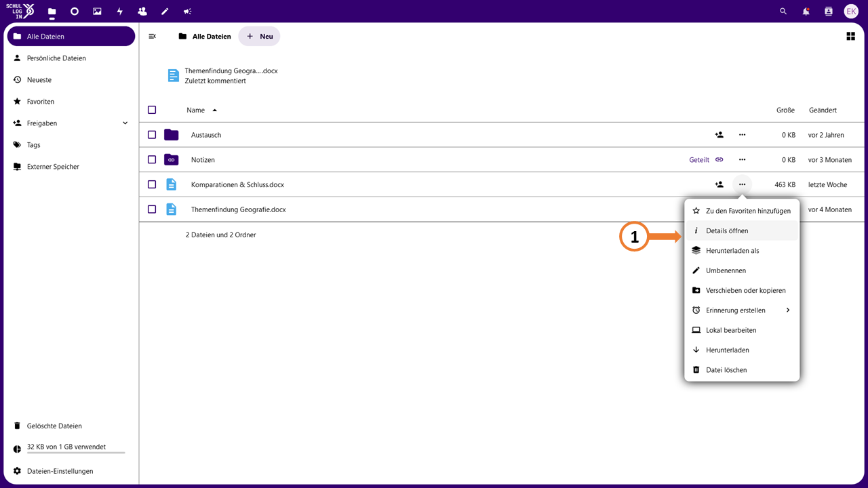Click share icon for Komparationen & Schluss.docx
The width and height of the screenshot is (868, 488).
[x=719, y=184]
